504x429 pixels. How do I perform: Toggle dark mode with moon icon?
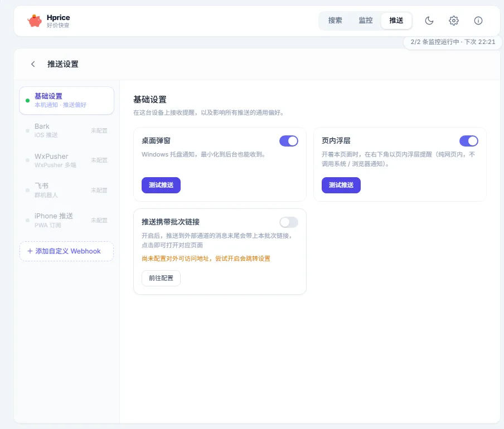pyautogui.click(x=429, y=21)
